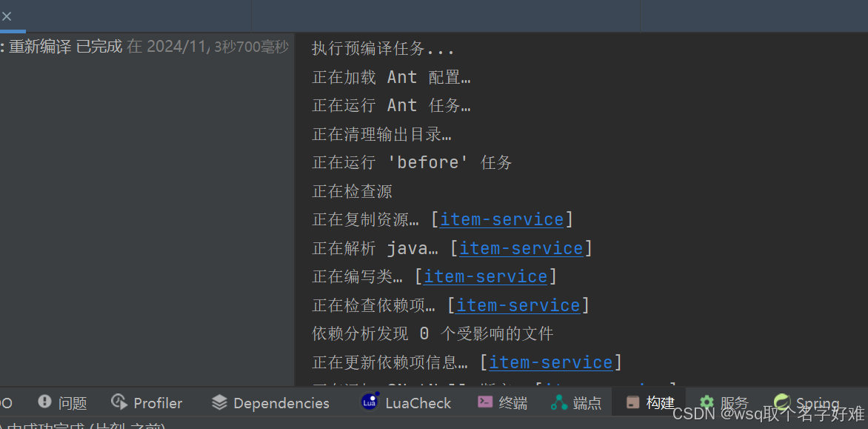This screenshot has width=868, height=429.
Task: Open item-service link on the 复制资源 line
Action: tap(501, 219)
